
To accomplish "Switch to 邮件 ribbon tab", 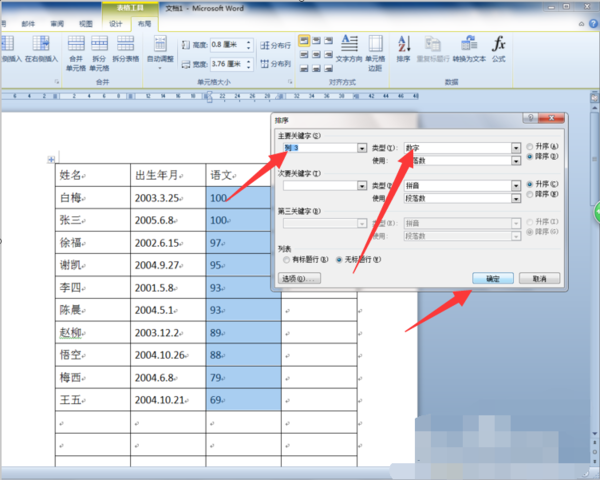I will [28, 24].
